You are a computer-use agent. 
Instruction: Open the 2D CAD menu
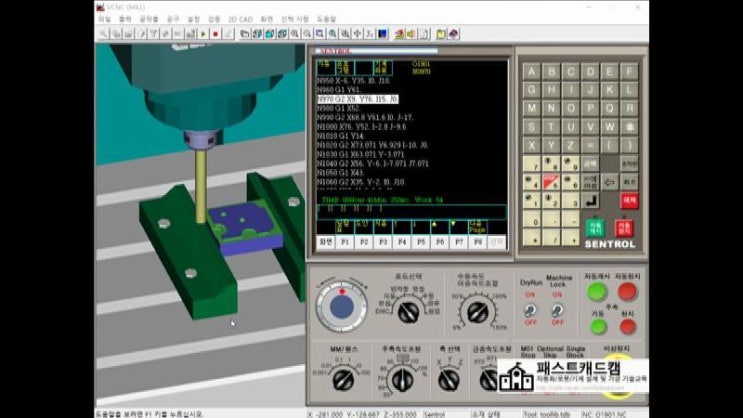(x=240, y=19)
